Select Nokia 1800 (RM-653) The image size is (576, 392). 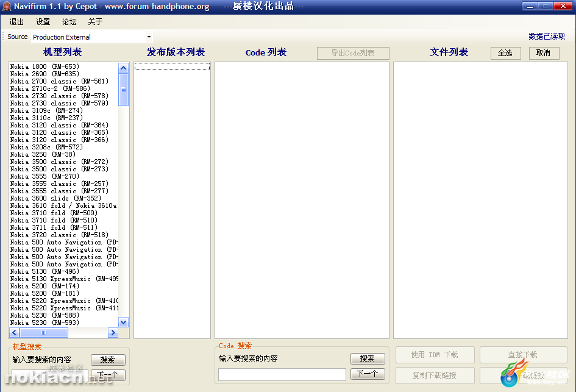coord(45,66)
